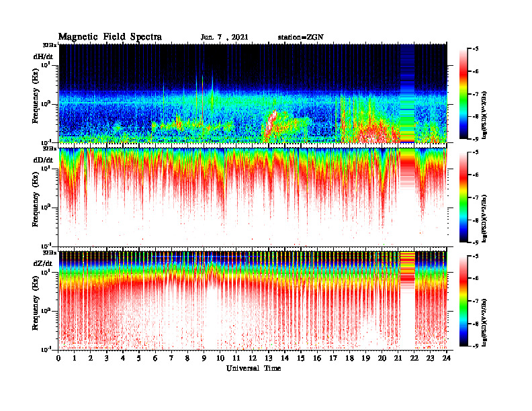Click the "-5" value on dH/dt color scale

[475, 49]
